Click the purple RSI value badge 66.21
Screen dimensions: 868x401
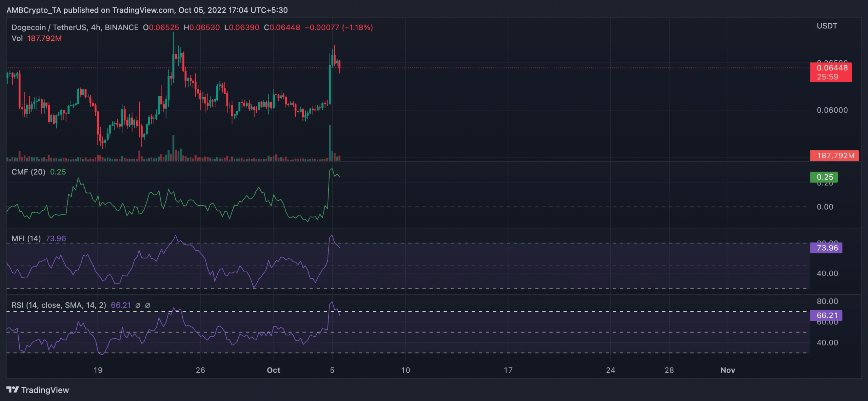(x=826, y=315)
